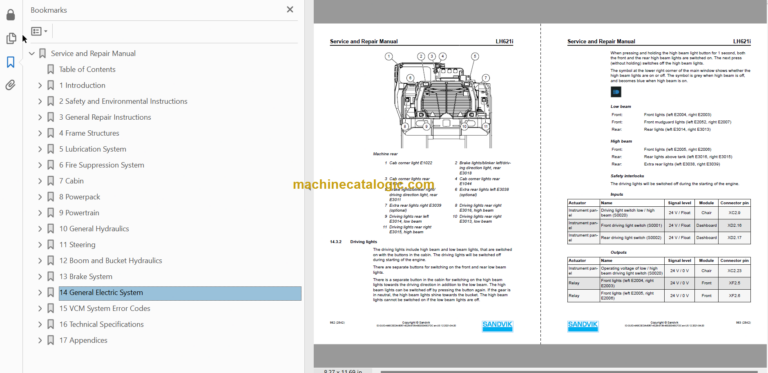
Task: Click the horizontal scrollbar under the document
Action: click(x=568, y=371)
